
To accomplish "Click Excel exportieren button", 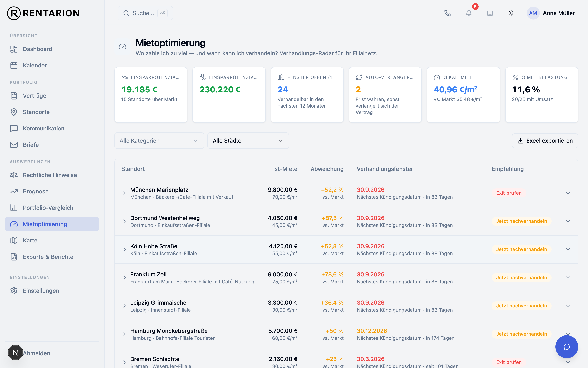I will [545, 141].
